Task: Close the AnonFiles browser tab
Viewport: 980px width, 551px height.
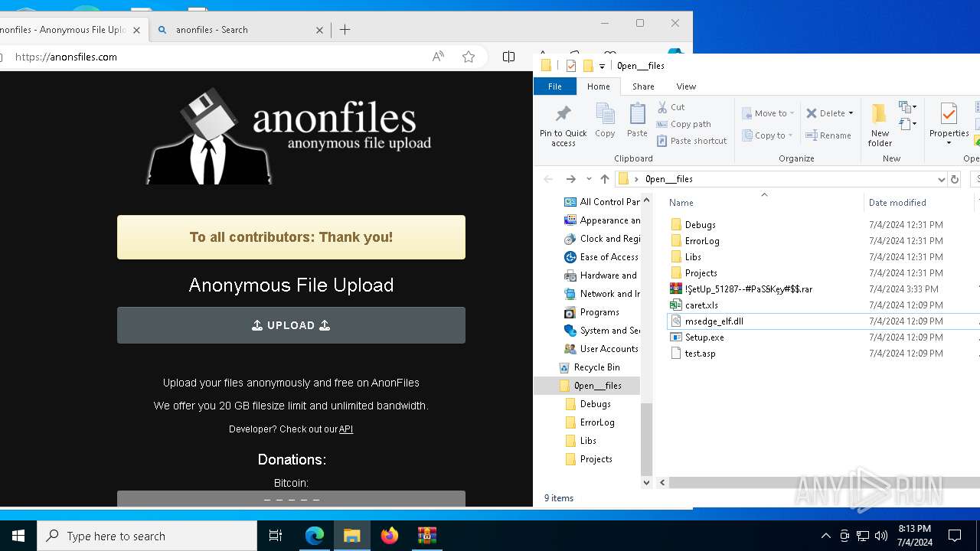Action: [x=137, y=30]
